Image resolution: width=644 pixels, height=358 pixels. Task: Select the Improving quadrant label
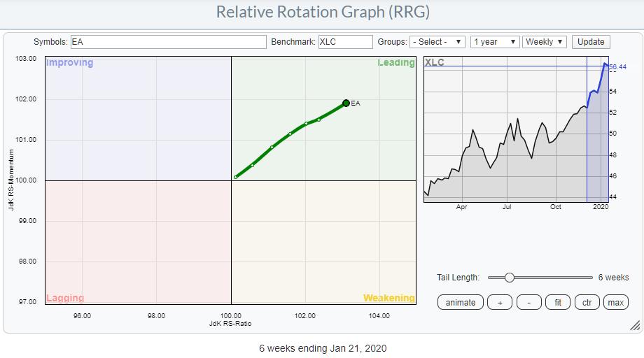coord(69,63)
